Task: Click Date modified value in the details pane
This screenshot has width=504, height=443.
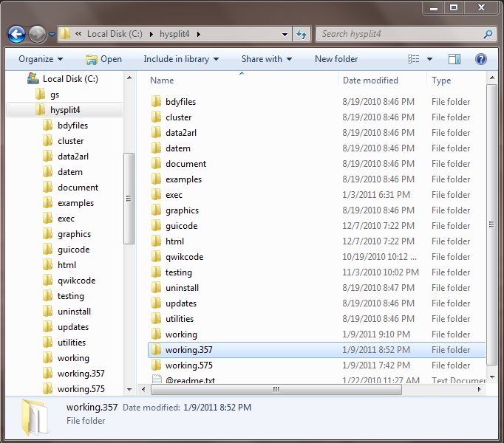Action: click(x=217, y=408)
